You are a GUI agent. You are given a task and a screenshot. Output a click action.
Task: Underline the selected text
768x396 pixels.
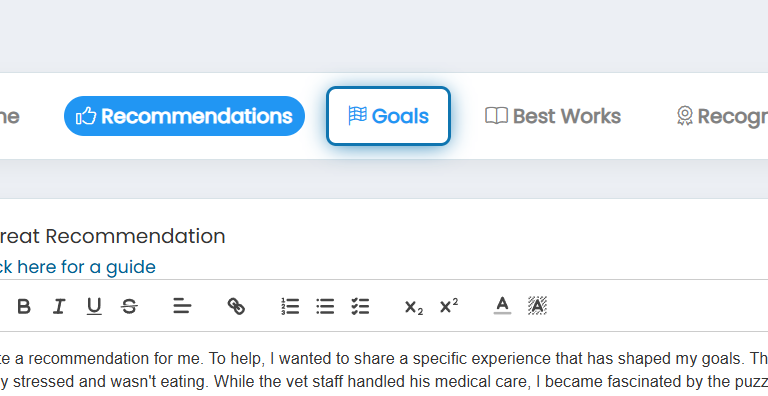(94, 306)
